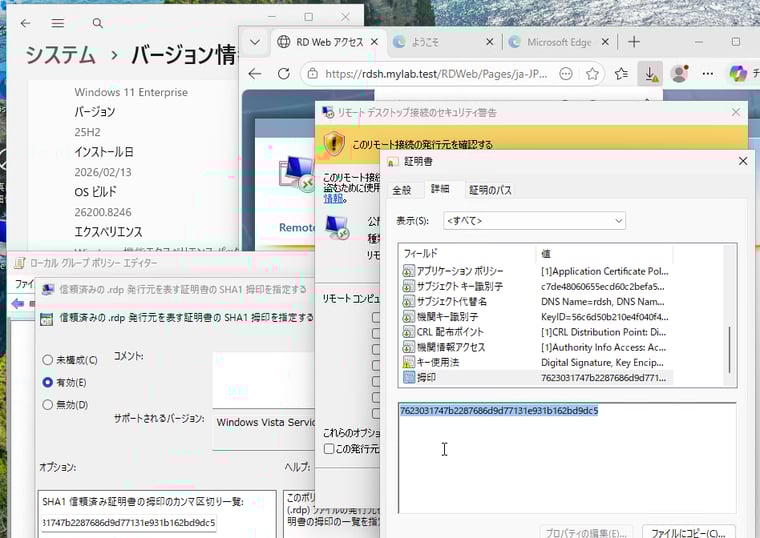Screen dimensions: 760x538
Task: Select the キー使用法 field row
Action: 537,362
